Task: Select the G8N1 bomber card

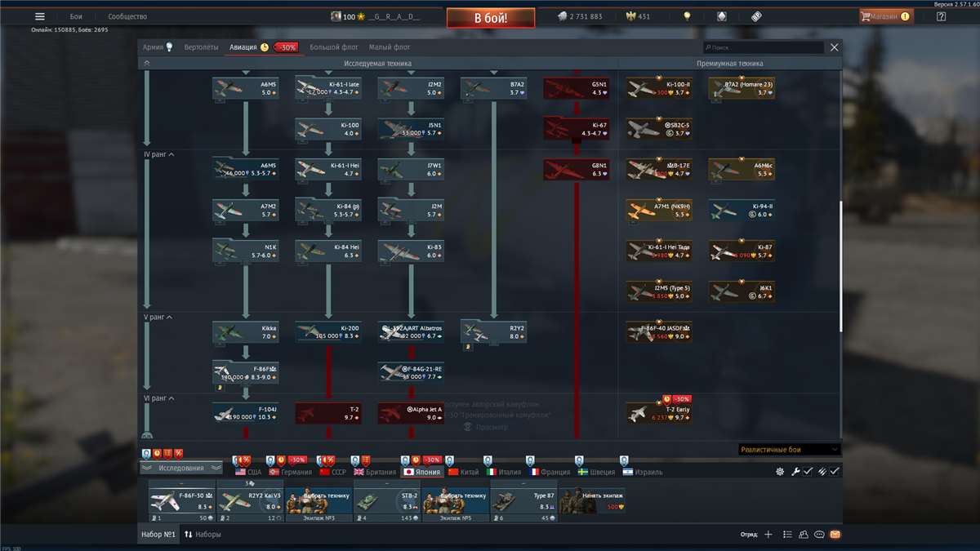Action: [x=577, y=170]
